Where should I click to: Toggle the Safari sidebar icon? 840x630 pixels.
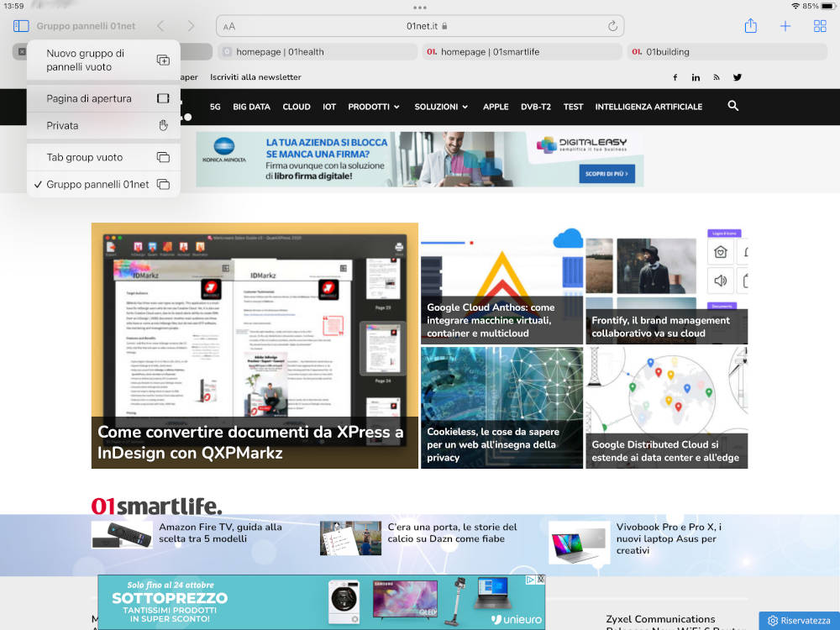(x=21, y=26)
